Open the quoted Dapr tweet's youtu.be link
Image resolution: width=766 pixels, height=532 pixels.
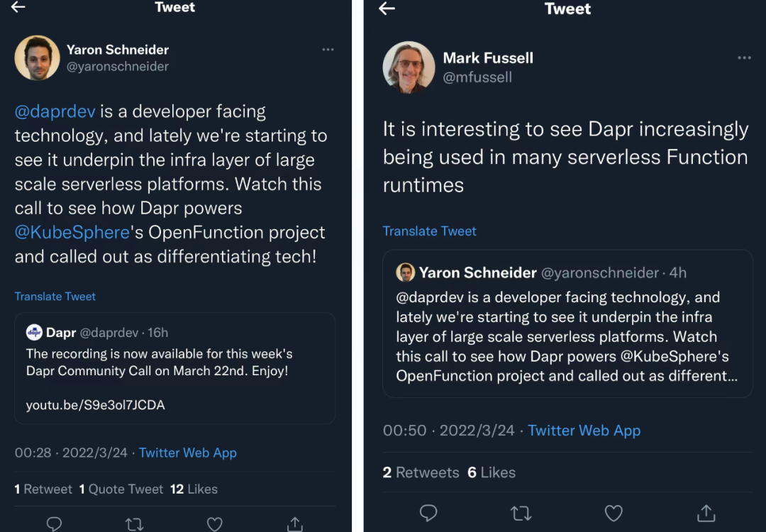click(x=96, y=406)
